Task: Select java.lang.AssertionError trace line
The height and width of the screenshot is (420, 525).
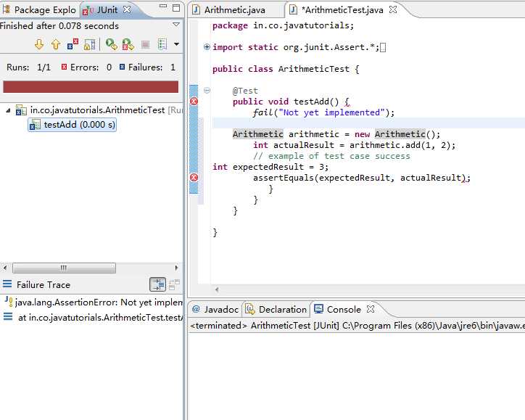Action: (94, 302)
